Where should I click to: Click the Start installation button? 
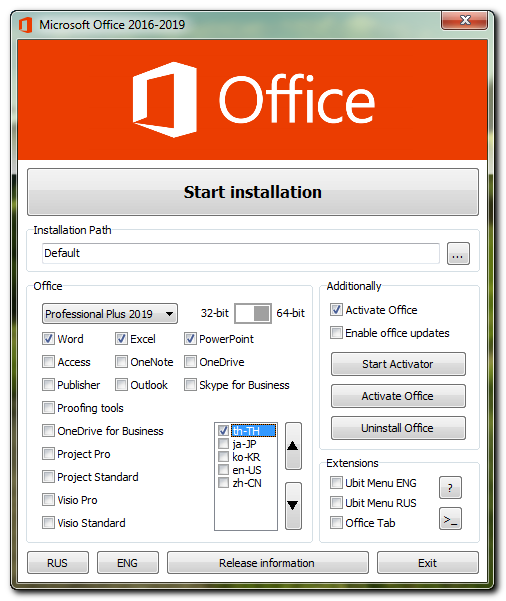pyautogui.click(x=253, y=192)
